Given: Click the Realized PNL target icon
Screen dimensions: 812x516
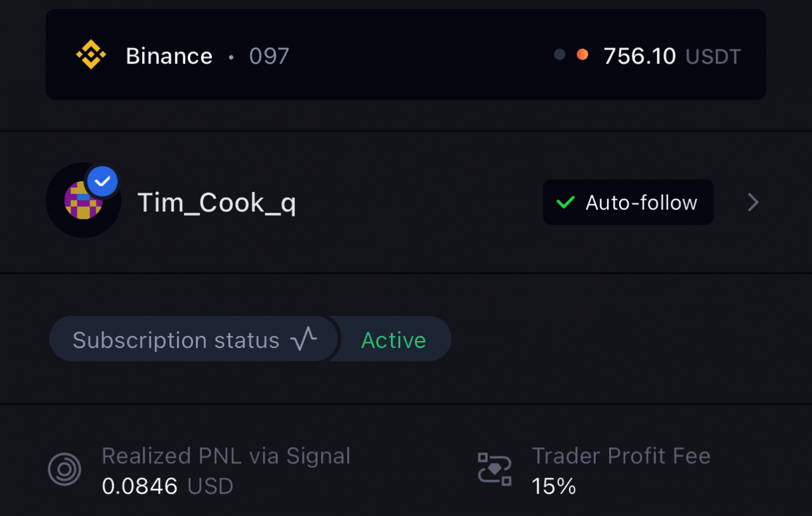Looking at the screenshot, I should [x=65, y=470].
